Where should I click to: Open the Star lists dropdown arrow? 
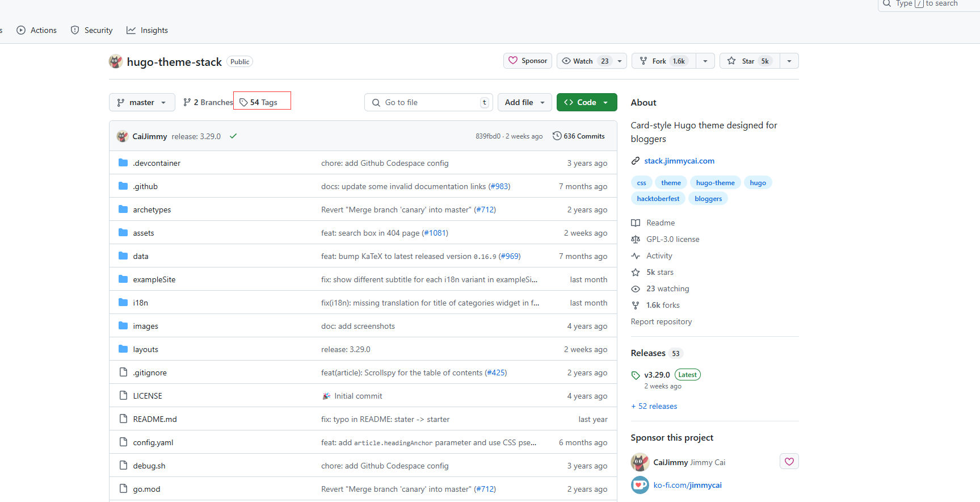[x=789, y=61]
